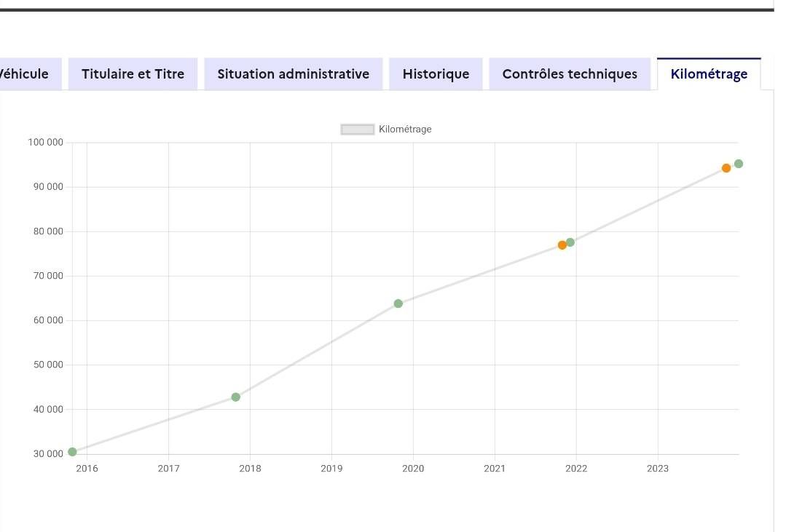This screenshot has width=786, height=532.
Task: Click the 2019 x-axis label
Action: tap(331, 469)
